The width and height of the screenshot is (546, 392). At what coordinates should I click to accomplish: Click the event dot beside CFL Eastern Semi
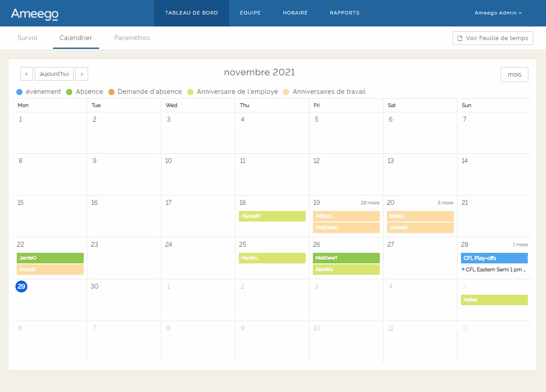coord(462,270)
